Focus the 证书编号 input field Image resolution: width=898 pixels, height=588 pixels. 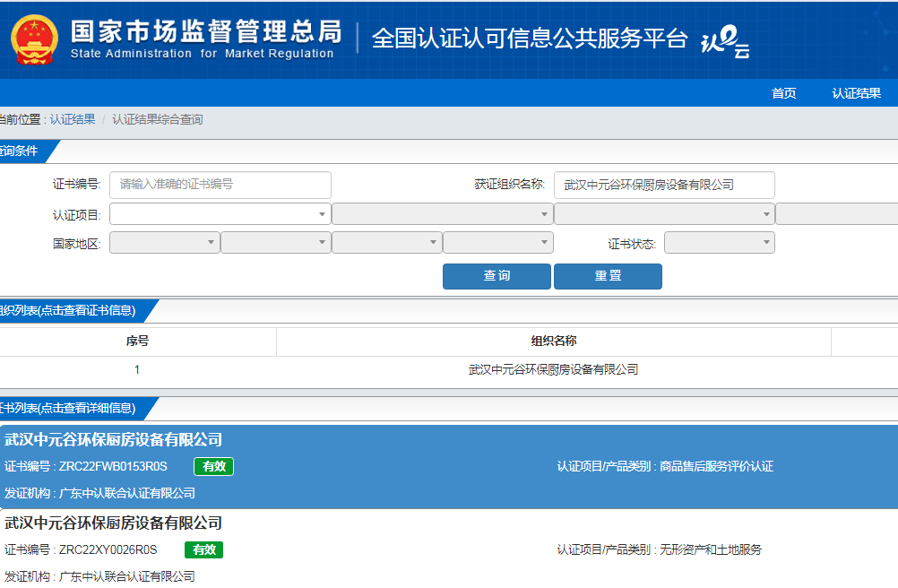point(220,185)
